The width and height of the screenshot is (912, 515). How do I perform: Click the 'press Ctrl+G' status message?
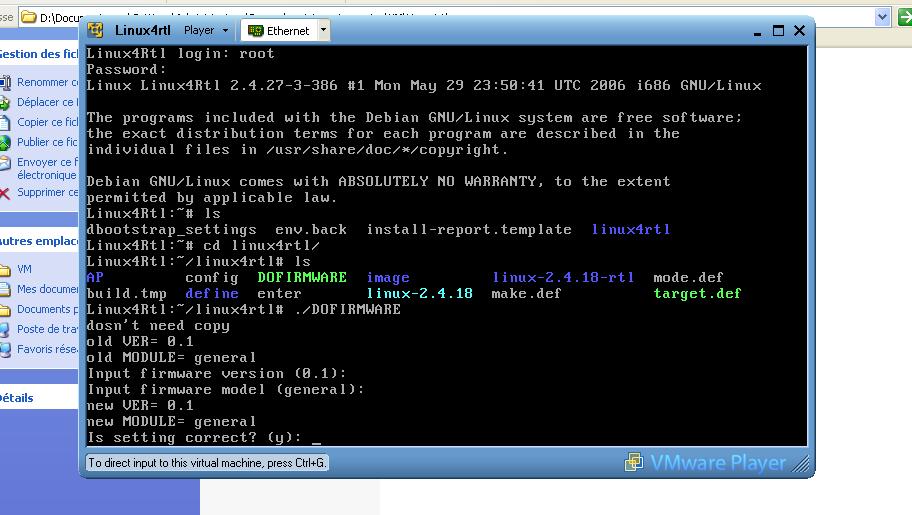(x=207, y=463)
